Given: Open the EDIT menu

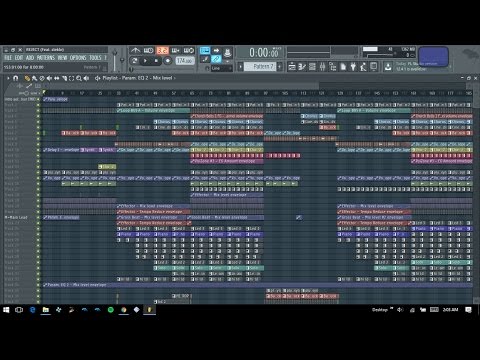Looking at the screenshot, I should pos(19,58).
